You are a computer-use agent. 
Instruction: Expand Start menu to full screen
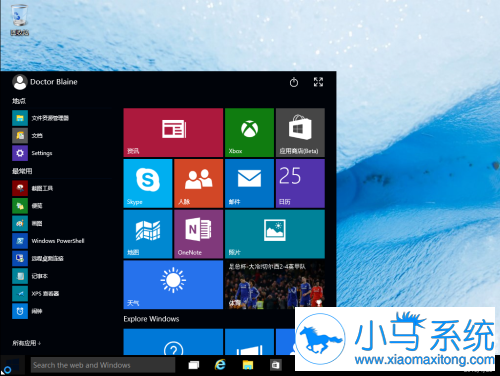click(318, 82)
